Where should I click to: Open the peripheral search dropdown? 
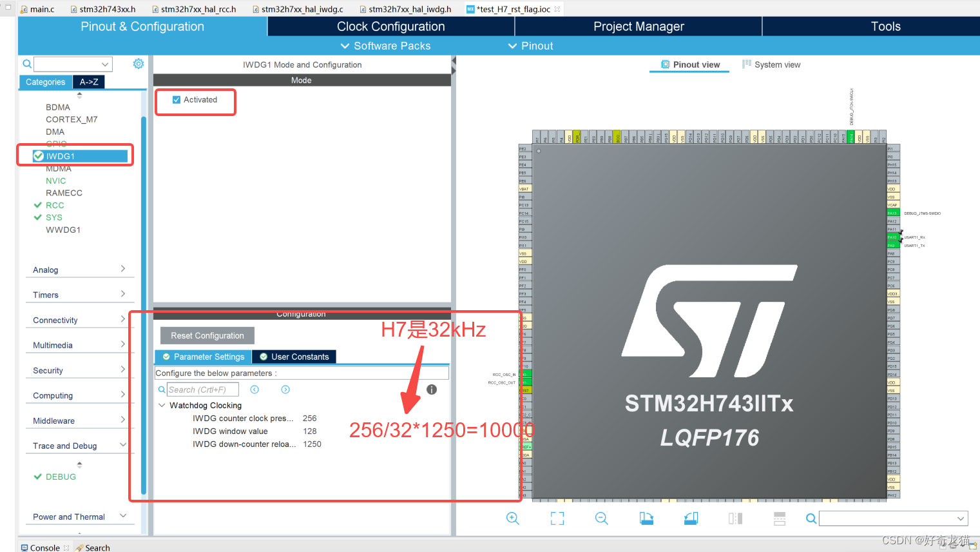(x=105, y=64)
